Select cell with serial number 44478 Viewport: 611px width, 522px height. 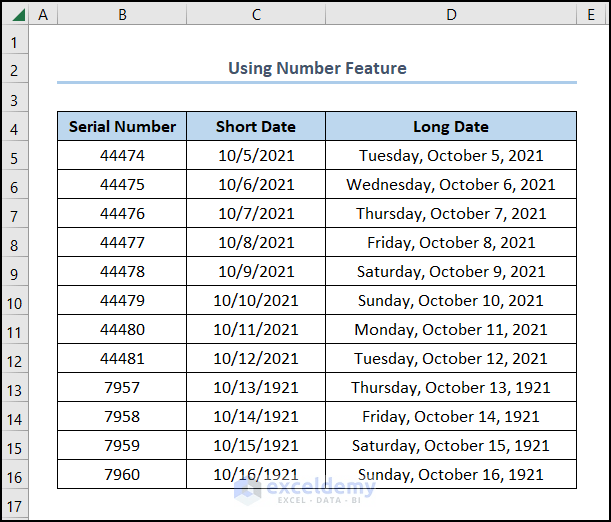(122, 271)
